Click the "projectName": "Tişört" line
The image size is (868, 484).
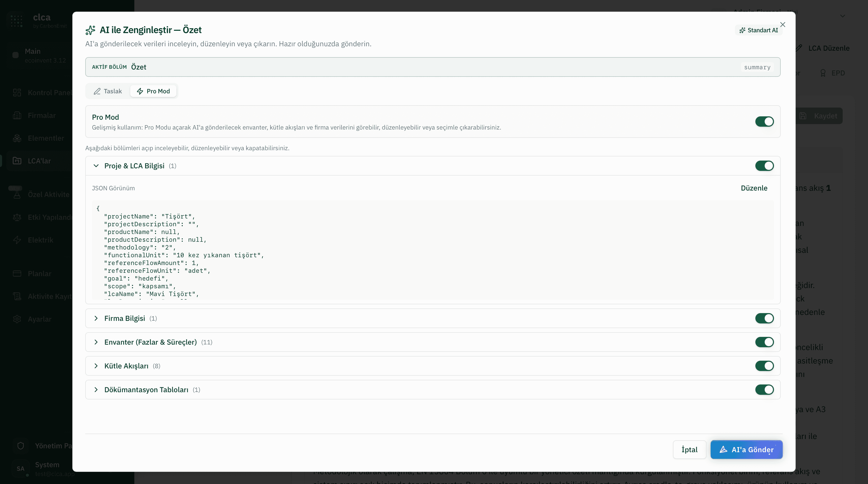[149, 216]
